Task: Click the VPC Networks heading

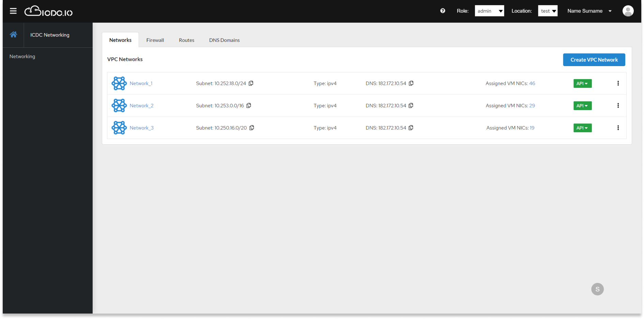Action: coord(125,59)
